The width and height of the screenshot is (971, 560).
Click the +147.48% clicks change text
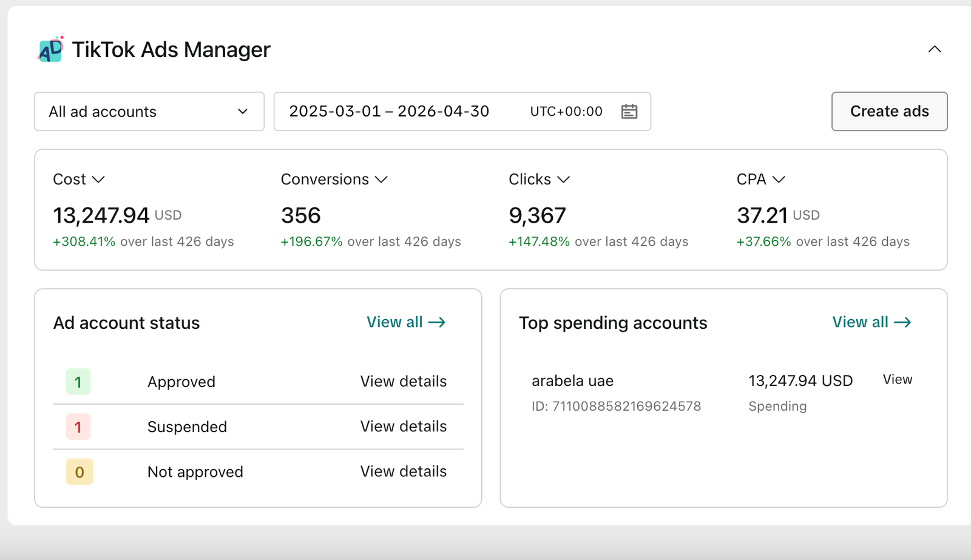point(540,241)
